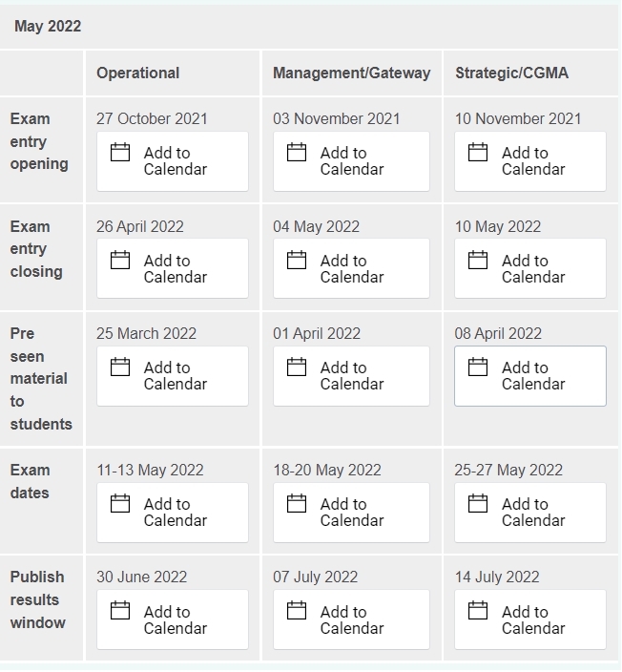Click the Management/Gateway column header
Image resolution: width=622 pixels, height=672 pixels.
click(351, 73)
